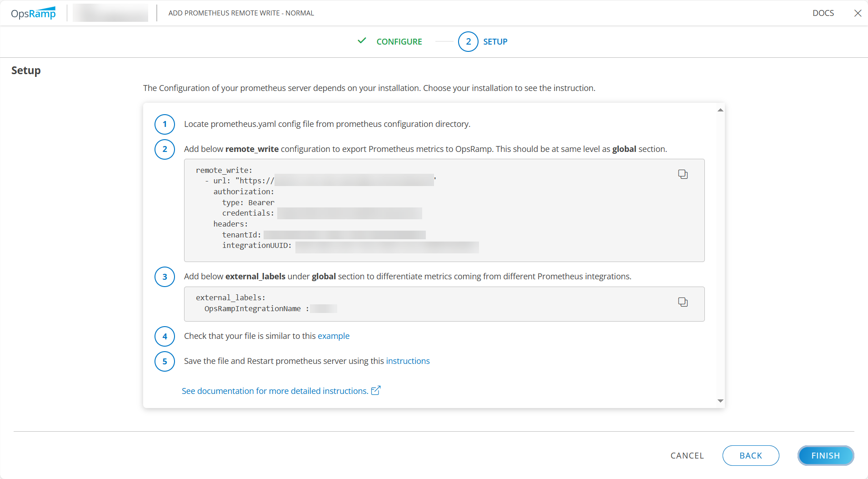Copy the remote_write configuration snippet
Image resolution: width=868 pixels, height=479 pixels.
point(683,174)
